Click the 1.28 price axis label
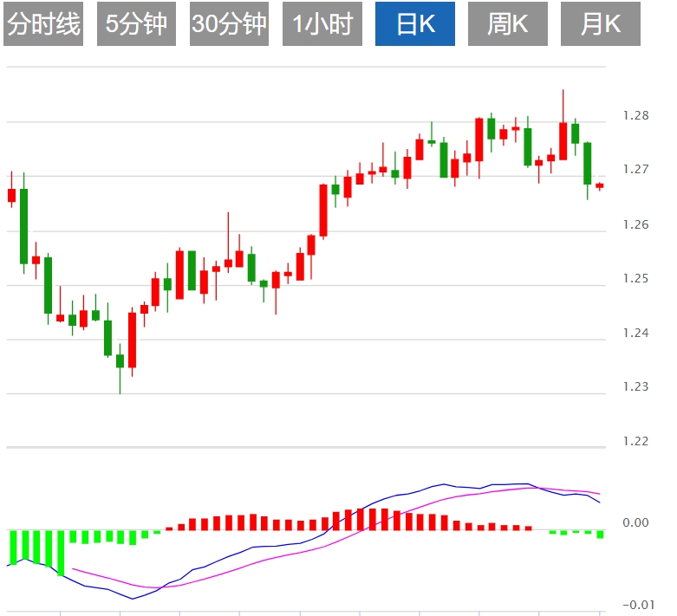 [635, 116]
